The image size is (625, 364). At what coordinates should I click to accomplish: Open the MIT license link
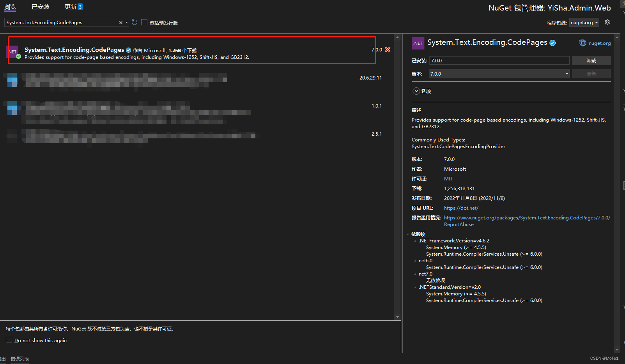click(x=448, y=178)
